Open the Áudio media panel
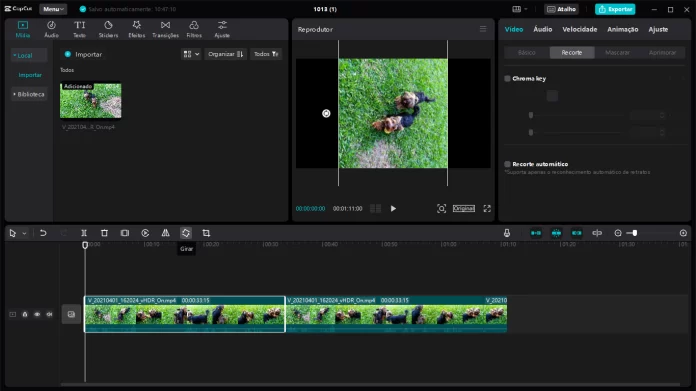Screen dimensions: 696x391 pyautogui.click(x=51, y=29)
